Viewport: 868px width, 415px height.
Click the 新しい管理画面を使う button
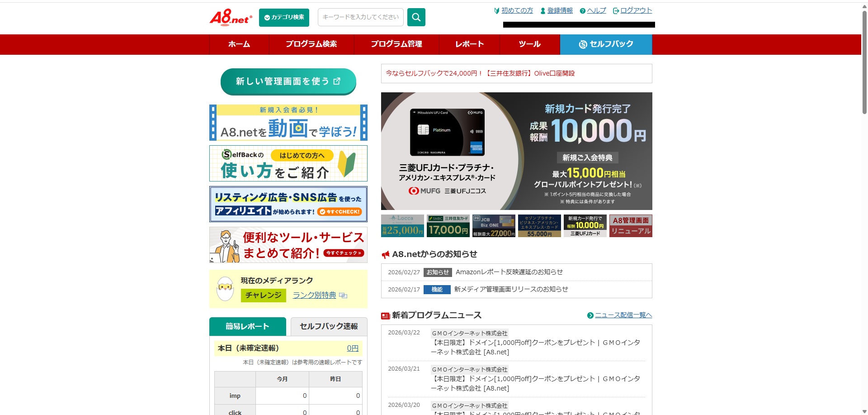tap(288, 81)
